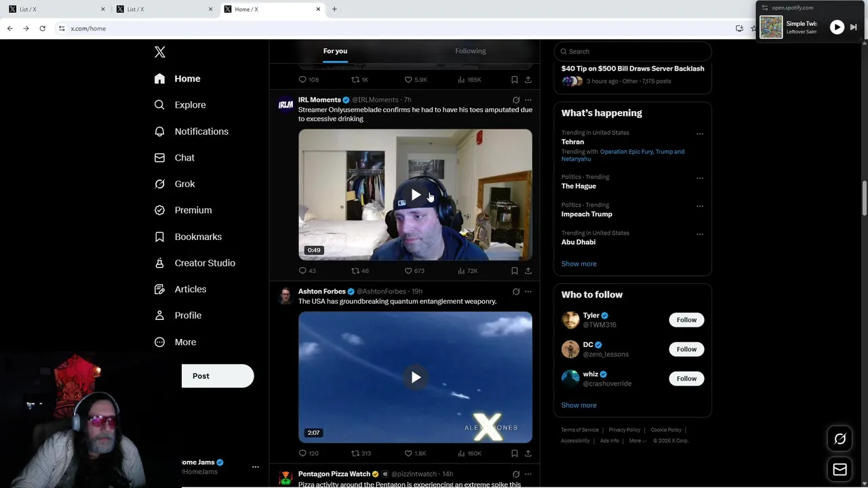Follow whiz @crashoverride
Image resolution: width=868 pixels, height=488 pixels.
(x=686, y=378)
